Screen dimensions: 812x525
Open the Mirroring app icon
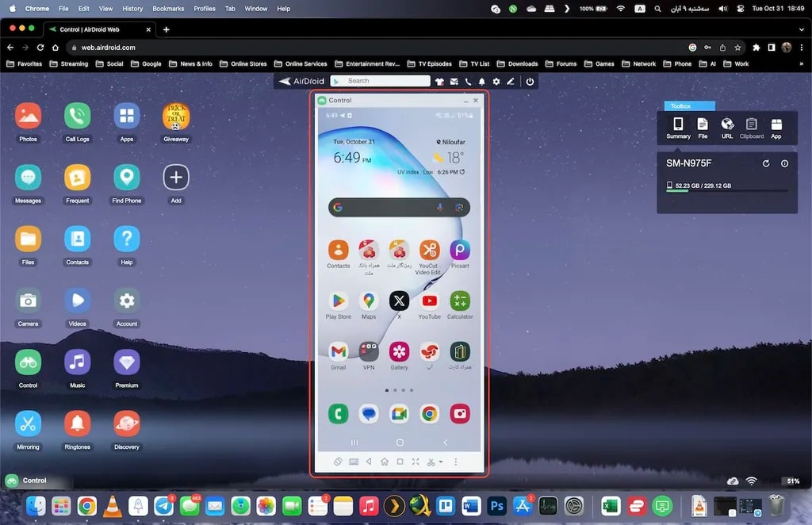28,423
